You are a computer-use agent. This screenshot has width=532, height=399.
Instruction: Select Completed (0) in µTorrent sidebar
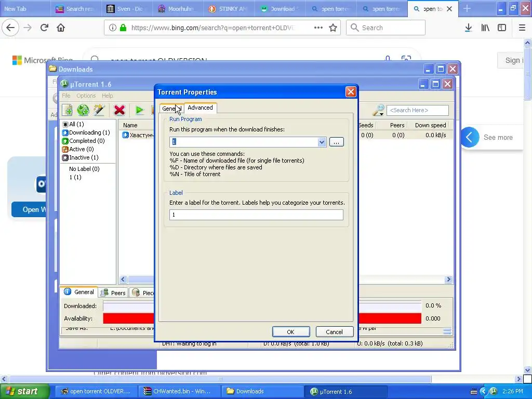(84, 141)
